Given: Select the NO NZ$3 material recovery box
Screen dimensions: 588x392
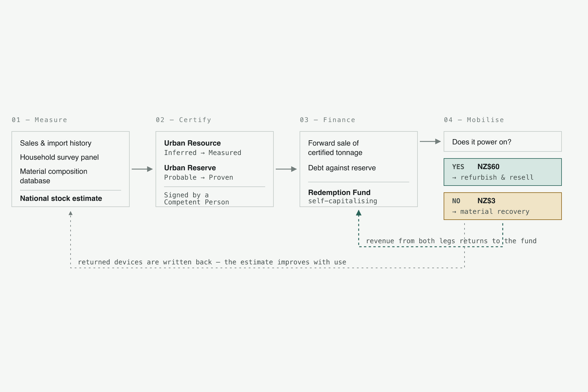Looking at the screenshot, I should [503, 206].
